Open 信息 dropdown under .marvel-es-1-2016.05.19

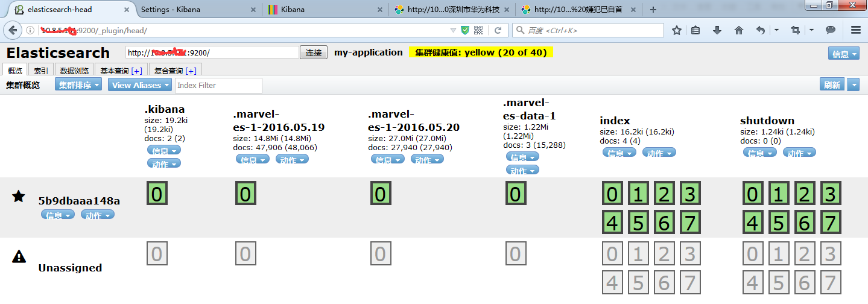coord(252,159)
